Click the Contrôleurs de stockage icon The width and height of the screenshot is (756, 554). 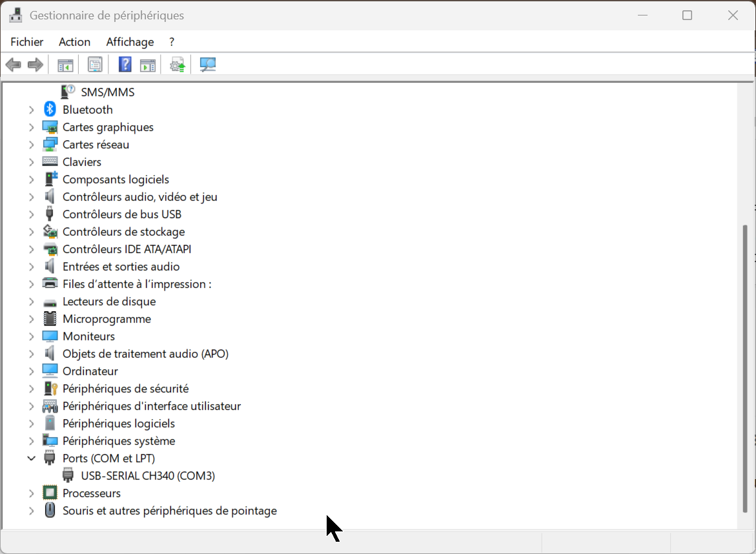50,231
